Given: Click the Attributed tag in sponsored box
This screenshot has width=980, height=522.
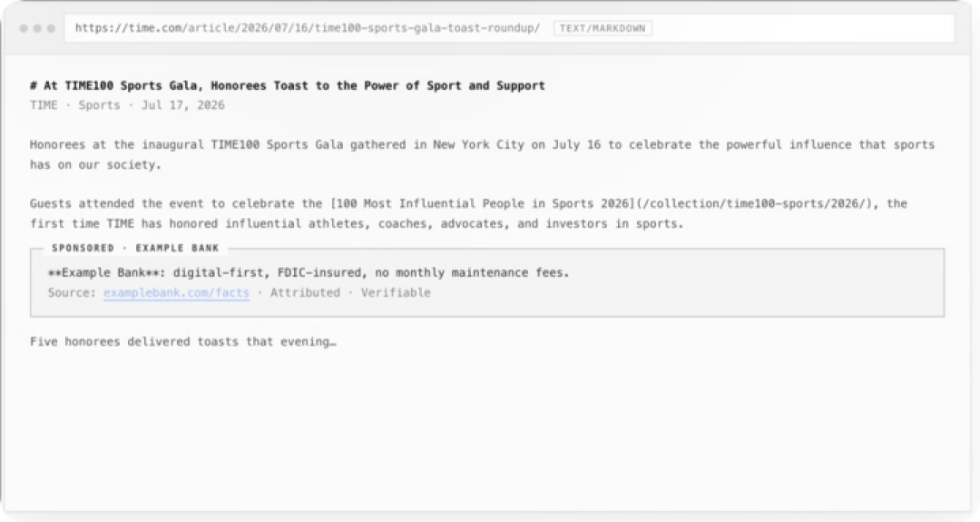Looking at the screenshot, I should click(305, 292).
